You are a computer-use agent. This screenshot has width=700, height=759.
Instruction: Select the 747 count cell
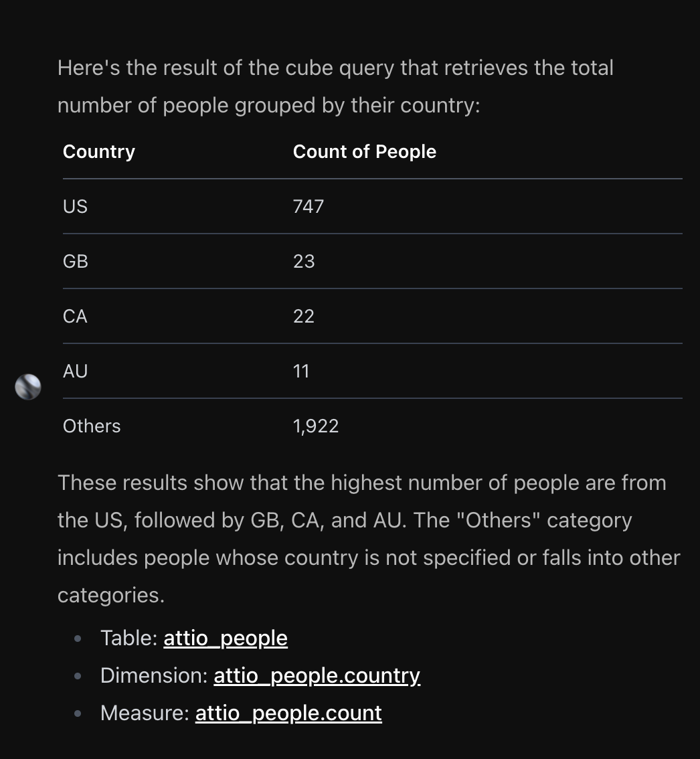(309, 206)
